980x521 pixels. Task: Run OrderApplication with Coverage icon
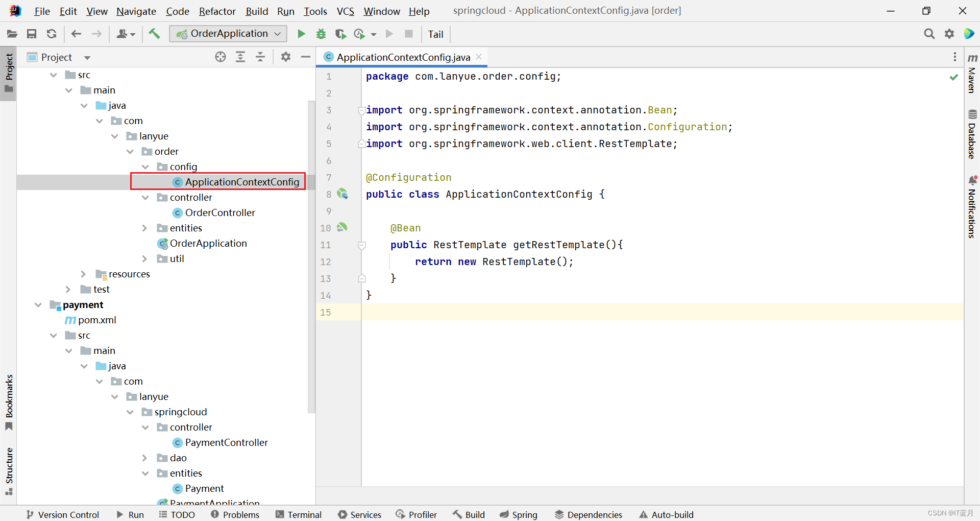pyautogui.click(x=340, y=34)
